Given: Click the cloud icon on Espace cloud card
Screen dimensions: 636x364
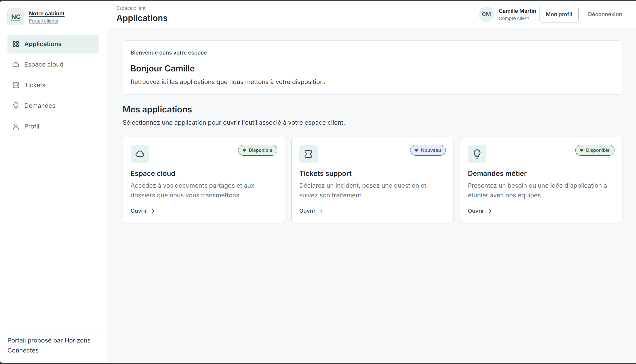Looking at the screenshot, I should 140,154.
